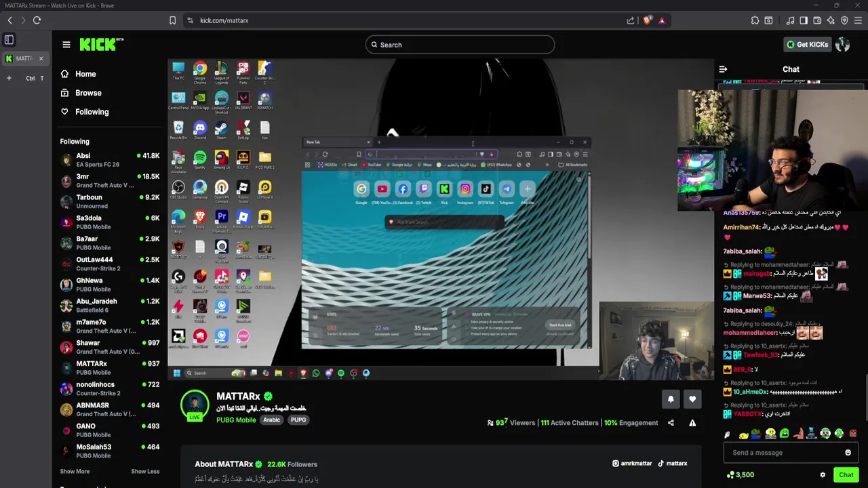Open Ba7aar channel in Following list

(110, 243)
